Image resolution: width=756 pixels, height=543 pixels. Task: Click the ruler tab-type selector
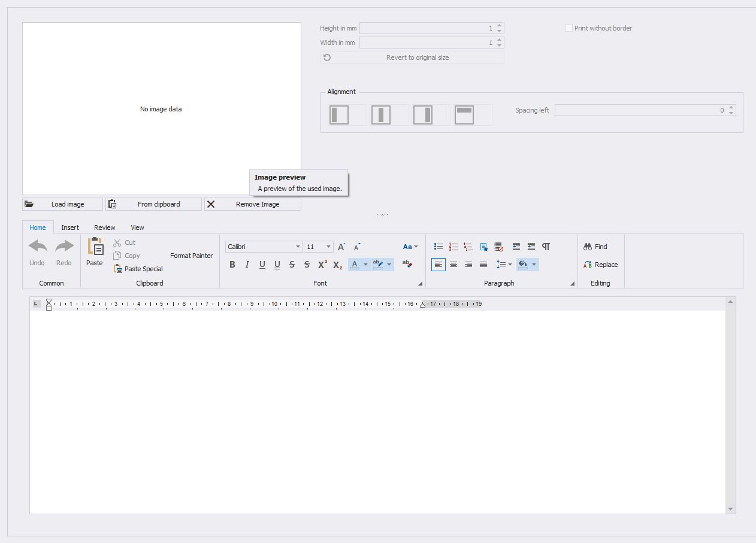point(37,304)
